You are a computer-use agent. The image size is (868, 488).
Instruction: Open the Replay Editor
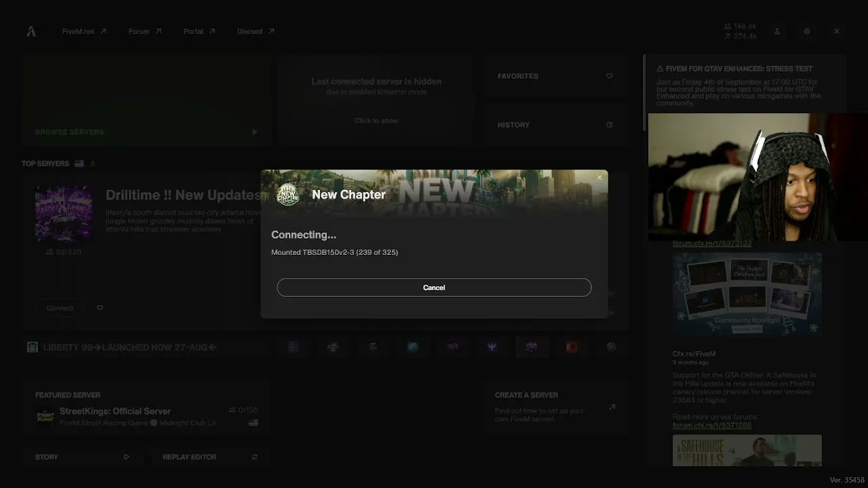(210, 457)
